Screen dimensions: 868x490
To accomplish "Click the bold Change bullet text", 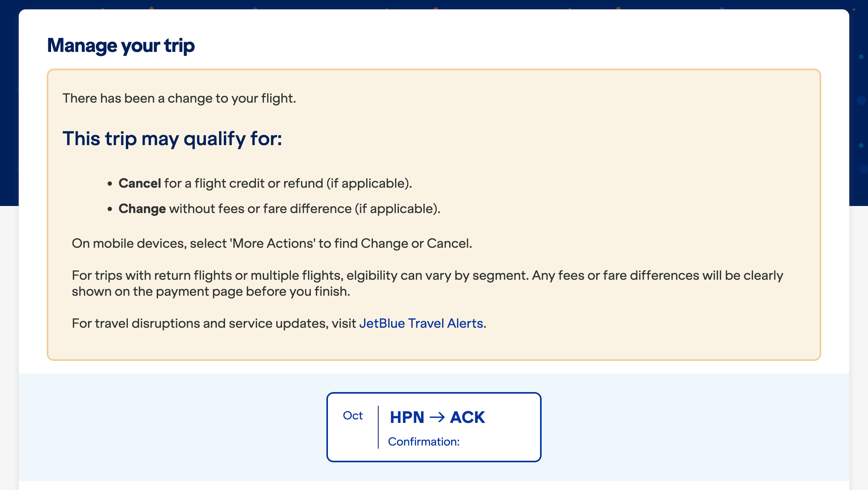I will click(x=142, y=208).
